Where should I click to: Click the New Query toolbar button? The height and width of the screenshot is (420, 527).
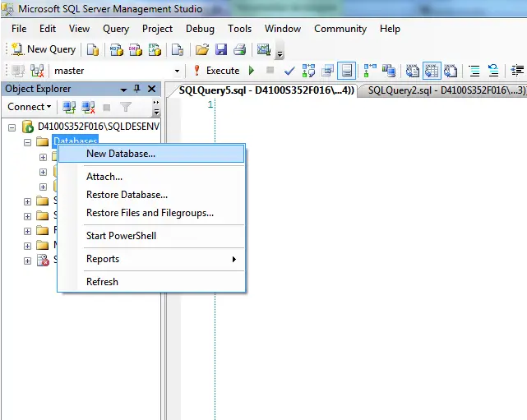pyautogui.click(x=44, y=49)
